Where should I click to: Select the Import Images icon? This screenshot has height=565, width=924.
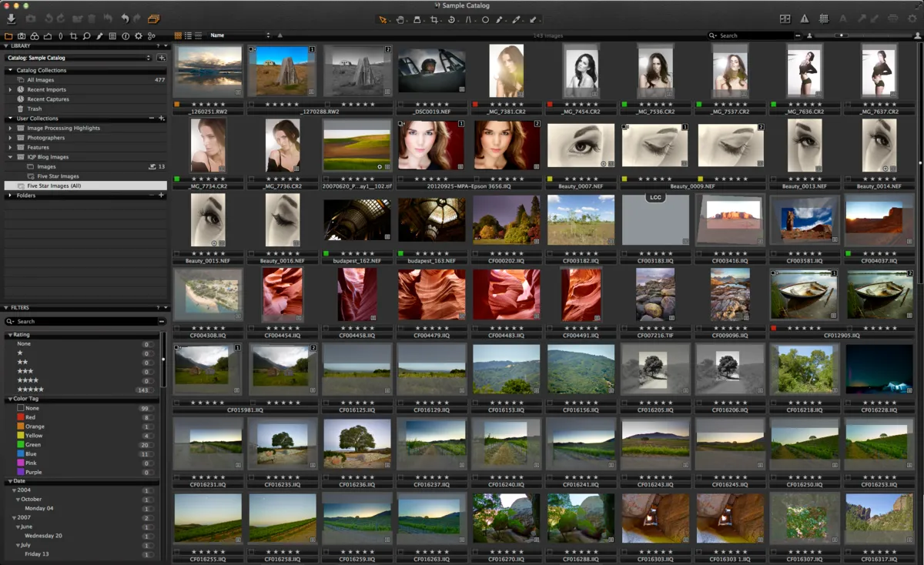click(x=11, y=18)
